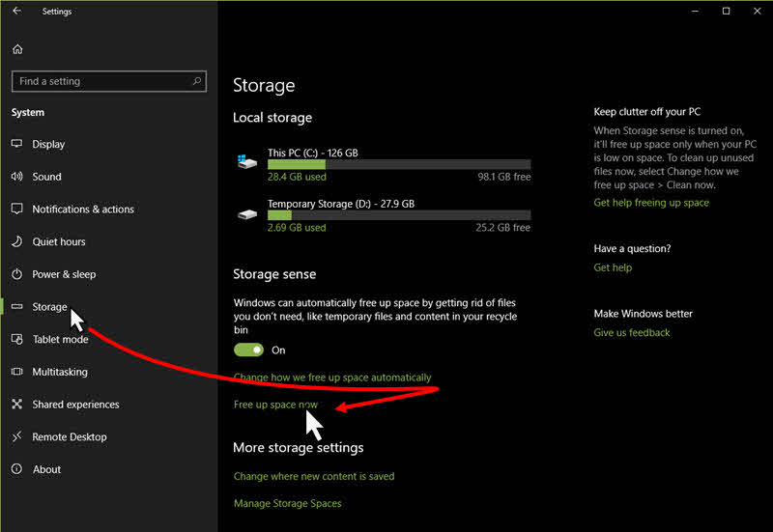
Task: Click the Sound speaker icon
Action: click(16, 177)
